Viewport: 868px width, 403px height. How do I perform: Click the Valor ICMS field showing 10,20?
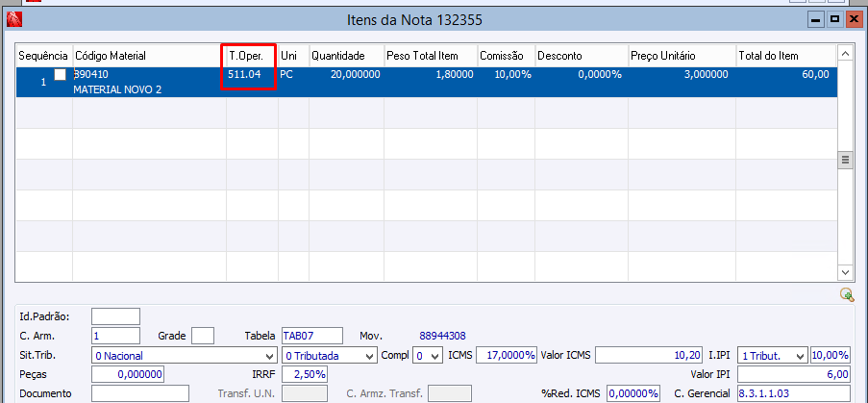coord(649,356)
